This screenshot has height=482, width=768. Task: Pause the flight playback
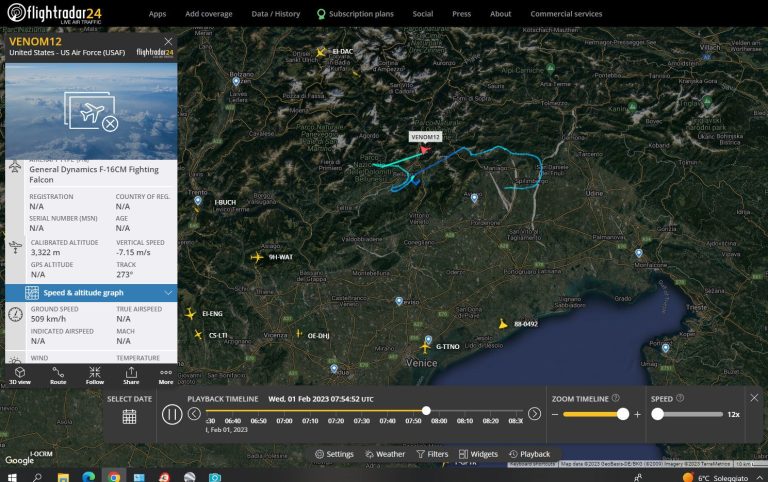(171, 414)
